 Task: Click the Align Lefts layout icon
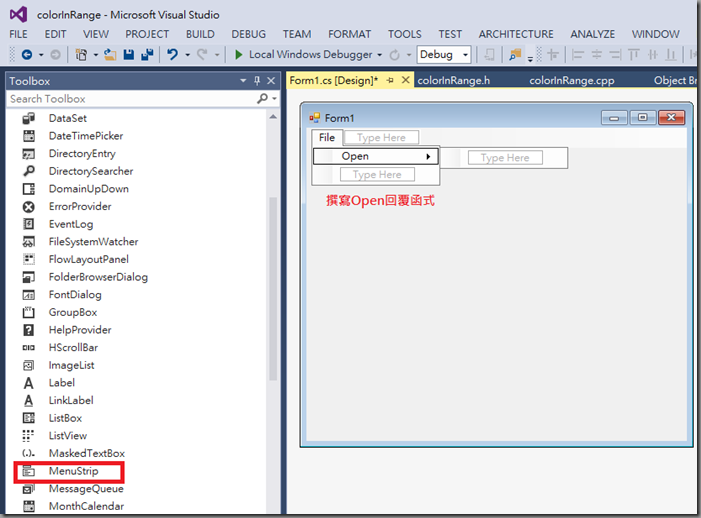(x=578, y=55)
